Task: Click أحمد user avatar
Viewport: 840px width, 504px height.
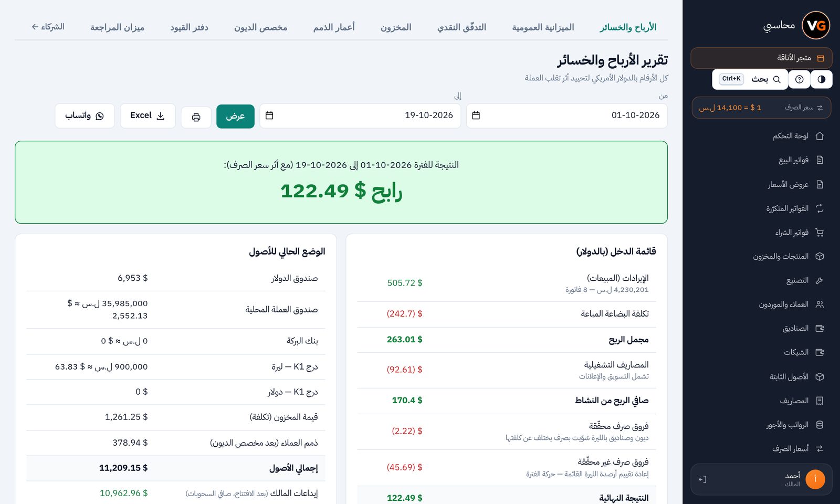Action: pyautogui.click(x=815, y=479)
